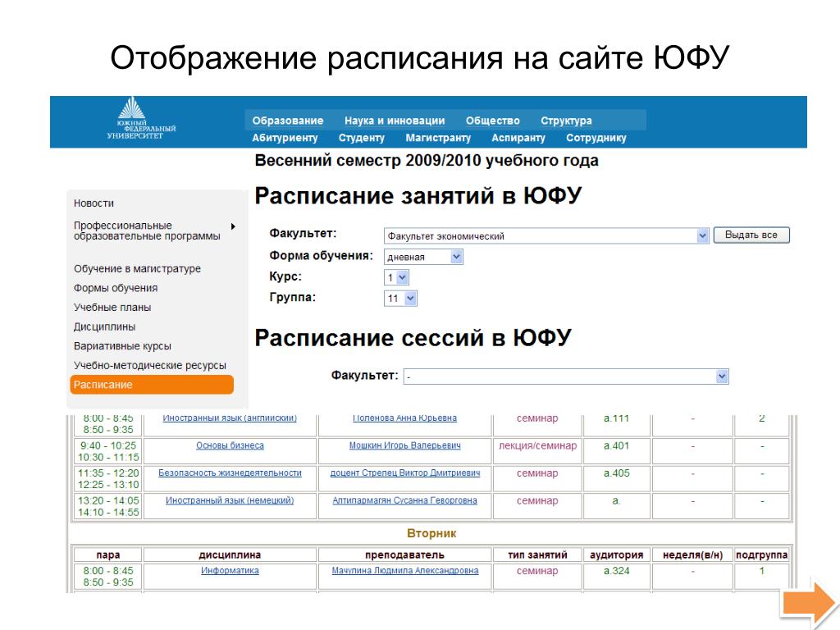Open Учебно-методические ресурсы sidebar link

(x=150, y=365)
